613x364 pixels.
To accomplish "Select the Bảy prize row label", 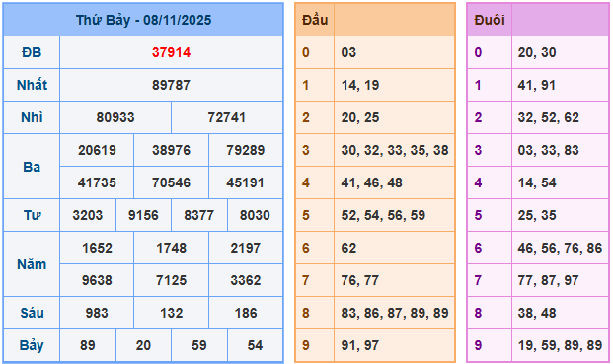I will [32, 345].
